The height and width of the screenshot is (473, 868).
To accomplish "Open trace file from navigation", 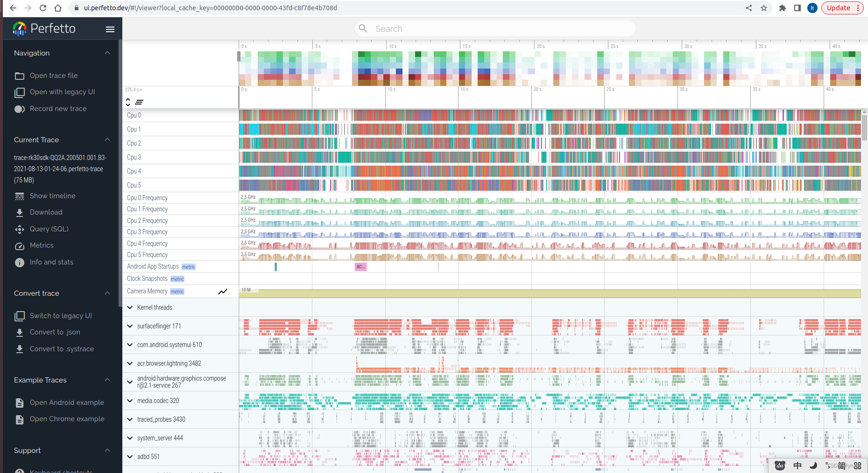I will 54,76.
